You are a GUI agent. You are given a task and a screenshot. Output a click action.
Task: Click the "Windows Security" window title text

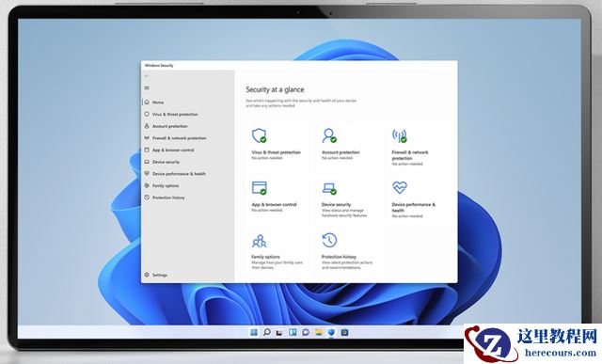159,65
